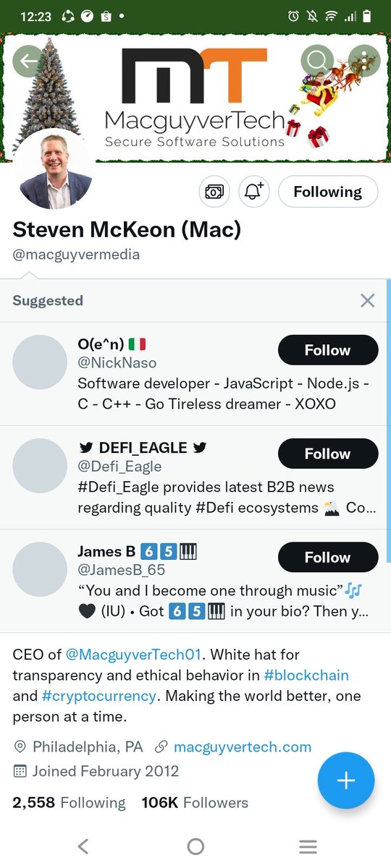
Task: Tap the back arrow icon
Action: point(30,61)
